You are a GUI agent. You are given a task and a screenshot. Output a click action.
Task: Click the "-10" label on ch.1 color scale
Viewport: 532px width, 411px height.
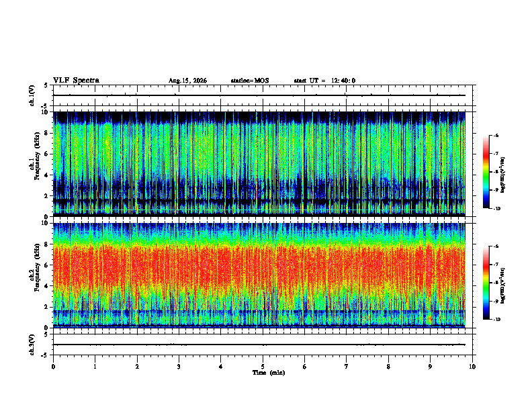tap(496, 209)
